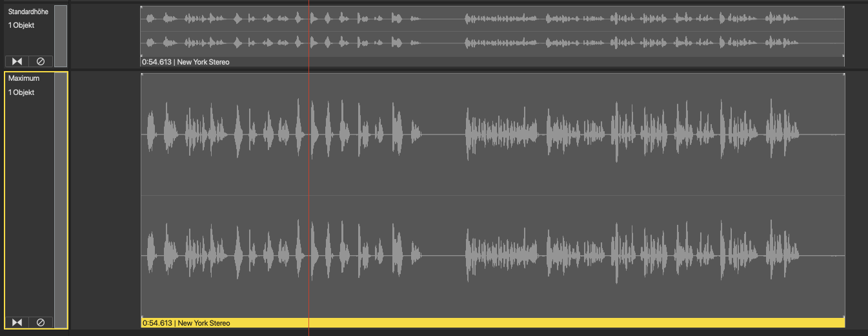The image size is (868, 336).
Task: Click the top-right corner handle of the upper audio object
Action: coord(843,8)
